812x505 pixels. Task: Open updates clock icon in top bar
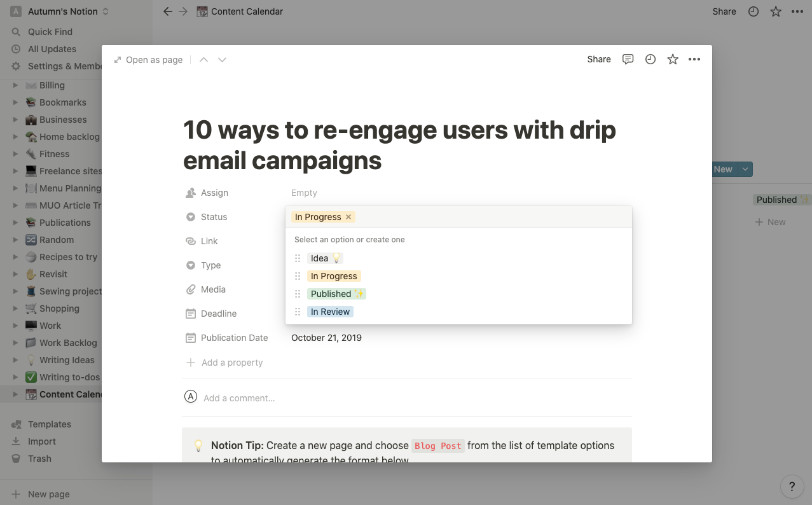tap(754, 11)
